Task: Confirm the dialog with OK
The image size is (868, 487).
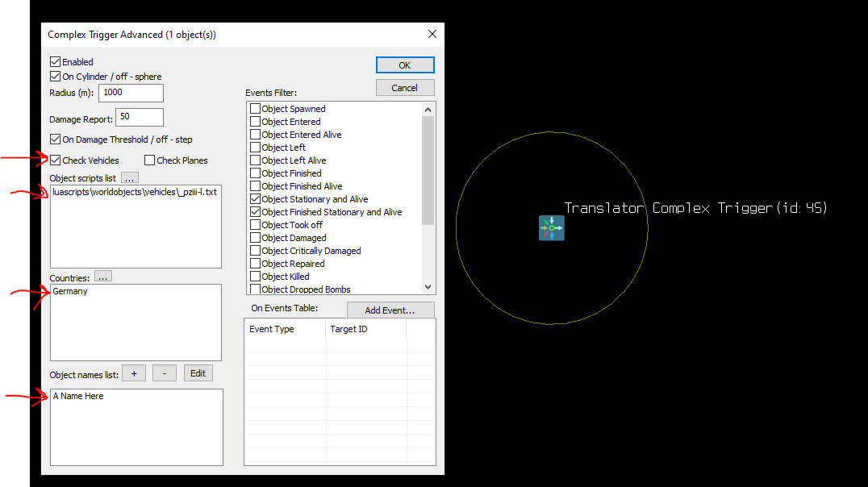Action: tap(405, 65)
